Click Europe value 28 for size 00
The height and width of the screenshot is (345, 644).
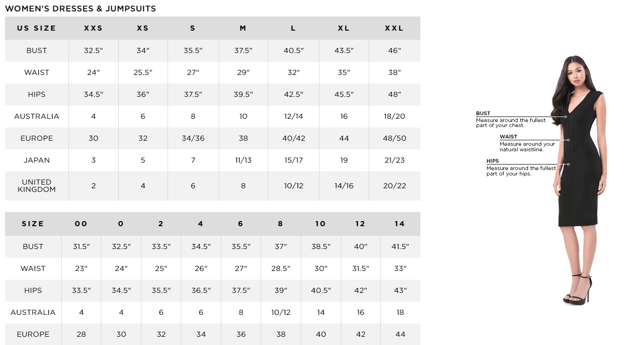coord(81,334)
